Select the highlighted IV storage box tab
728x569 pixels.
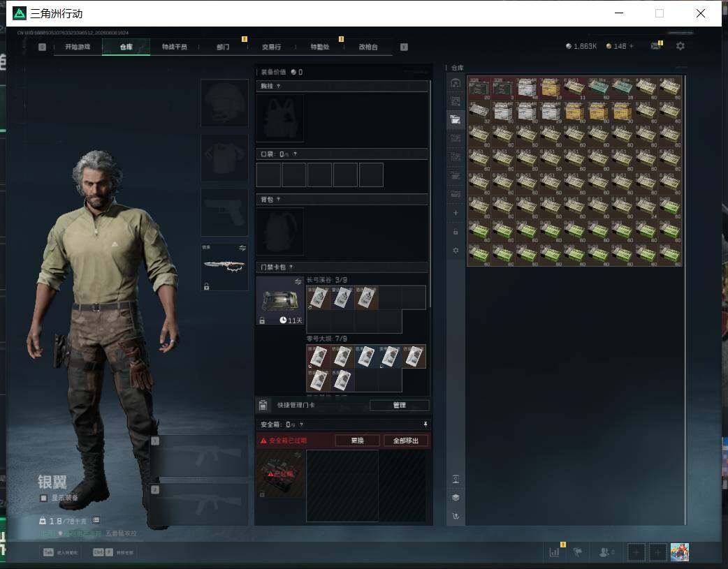point(456,119)
